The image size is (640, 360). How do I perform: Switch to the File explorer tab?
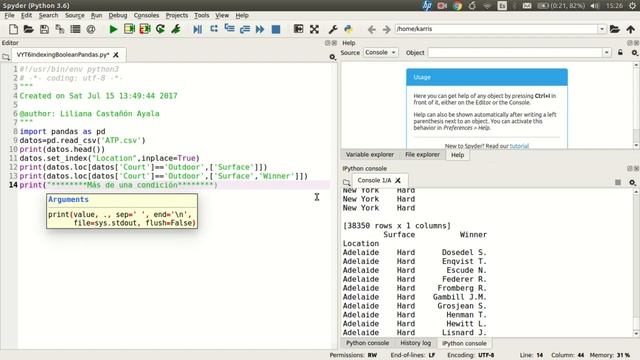coord(422,155)
